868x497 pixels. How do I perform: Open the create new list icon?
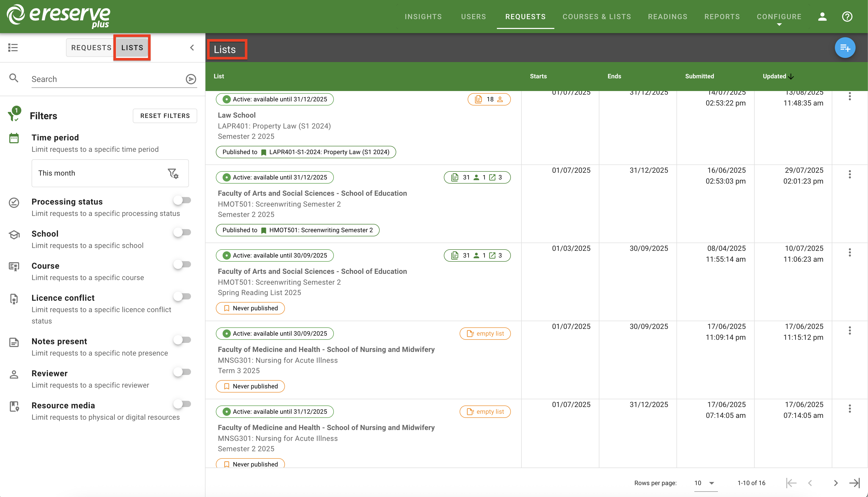[x=845, y=48]
